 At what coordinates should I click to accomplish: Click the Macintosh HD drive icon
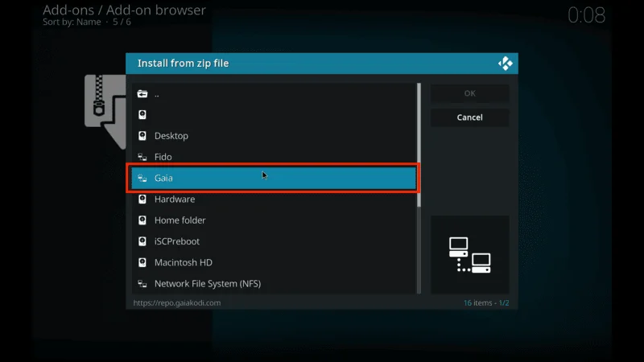tap(142, 263)
